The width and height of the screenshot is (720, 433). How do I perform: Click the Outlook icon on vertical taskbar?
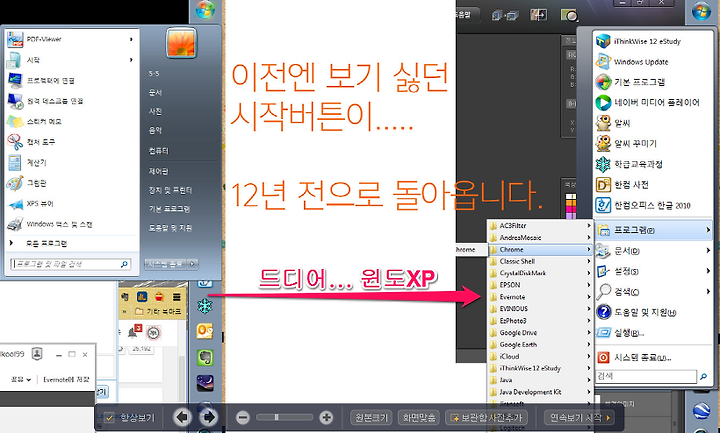click(x=205, y=331)
